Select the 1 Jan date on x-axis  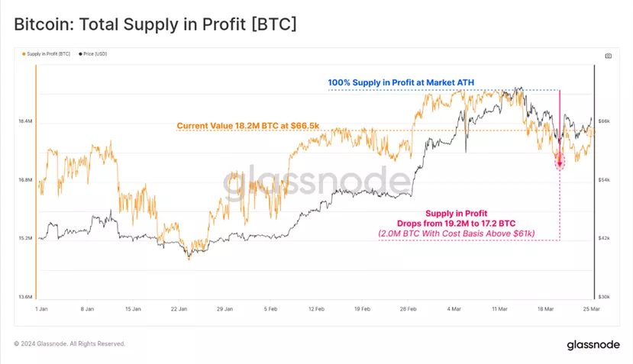(x=42, y=309)
